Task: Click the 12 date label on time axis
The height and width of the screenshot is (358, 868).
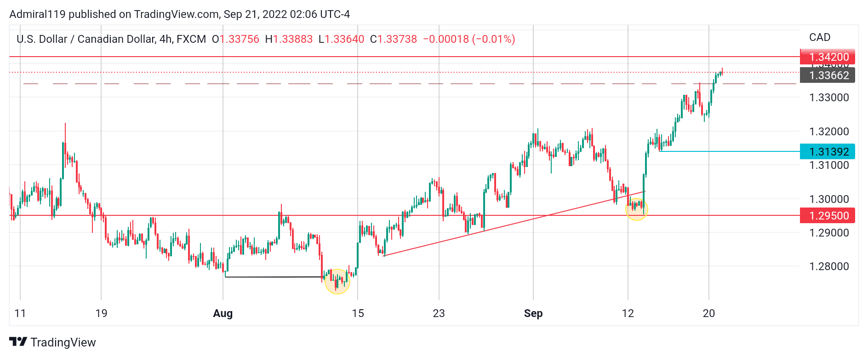Action: coord(628,313)
